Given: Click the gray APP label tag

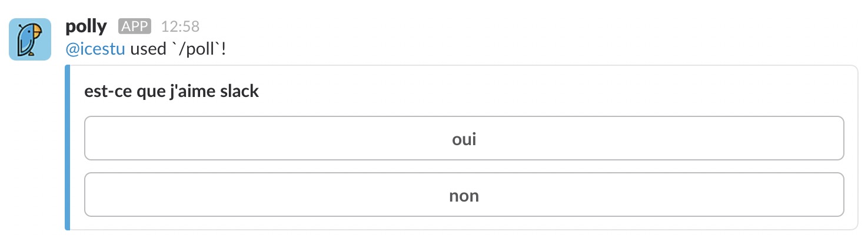Looking at the screenshot, I should tap(135, 26).
